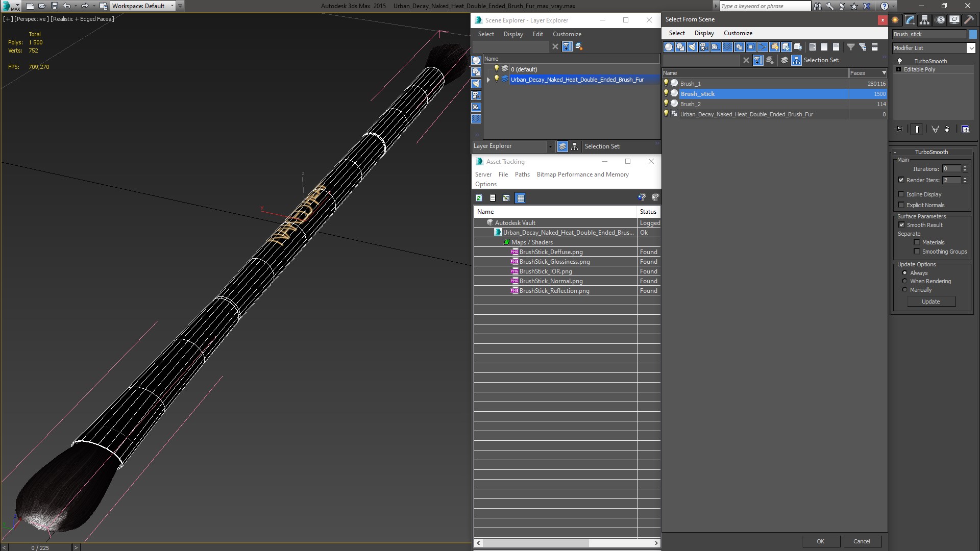Switch Asset Tracking to table view icon

click(x=520, y=198)
